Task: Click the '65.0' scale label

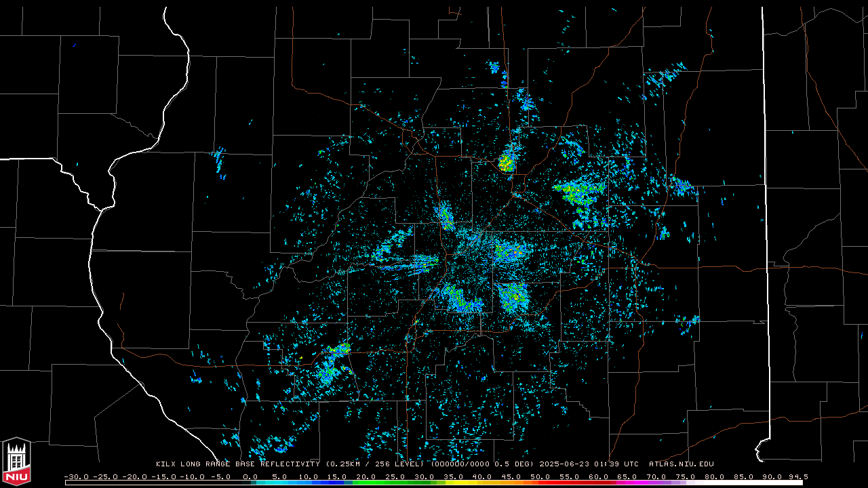Action: pos(627,477)
